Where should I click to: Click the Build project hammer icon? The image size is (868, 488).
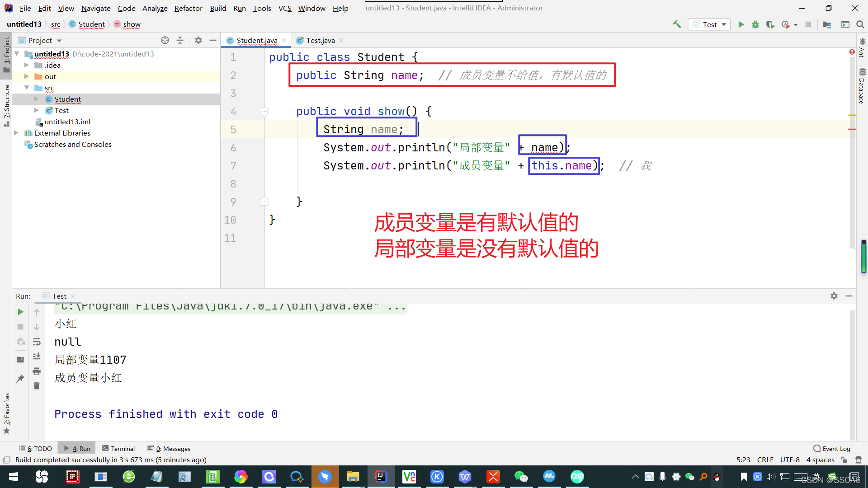[x=677, y=24]
